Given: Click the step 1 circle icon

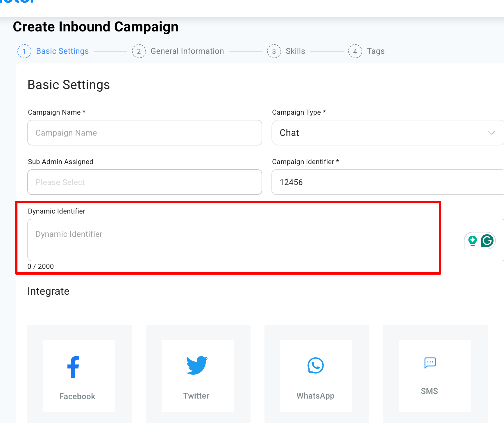Looking at the screenshot, I should point(24,51).
